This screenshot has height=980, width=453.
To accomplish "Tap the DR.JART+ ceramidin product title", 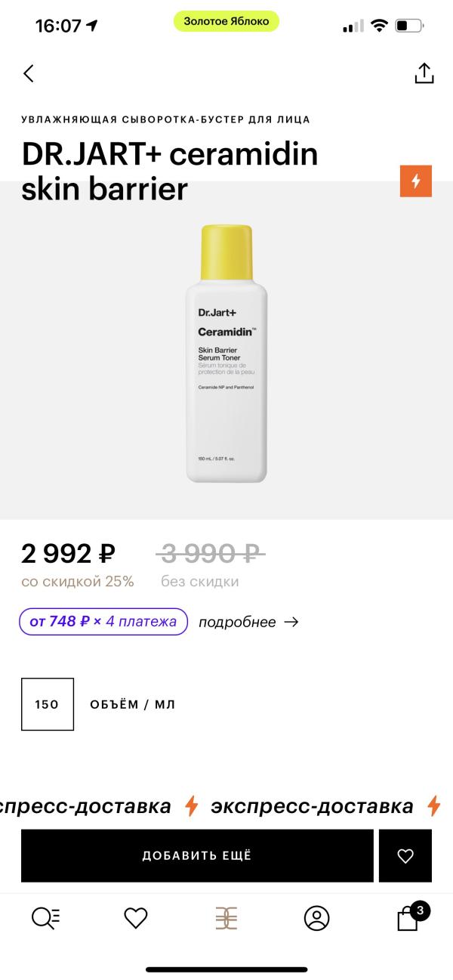I will tap(170, 172).
